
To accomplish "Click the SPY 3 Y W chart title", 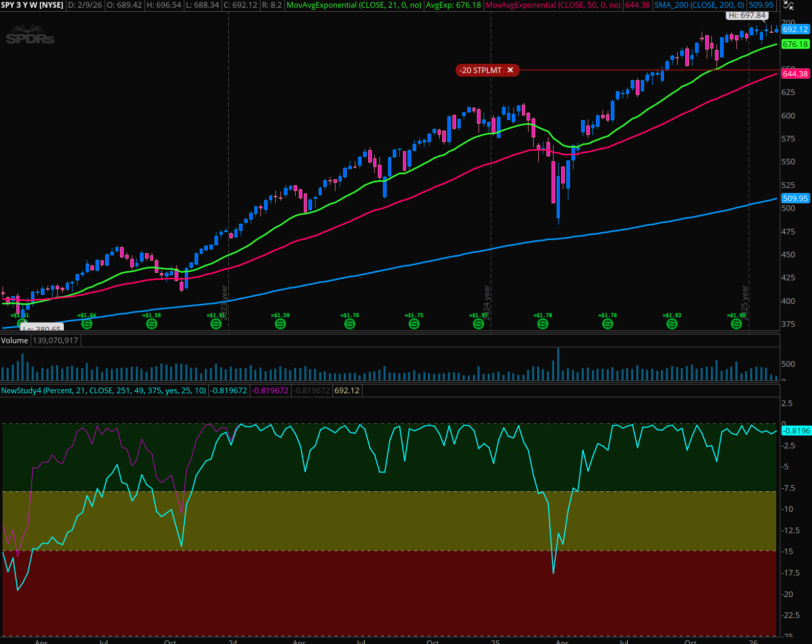I will [32, 5].
